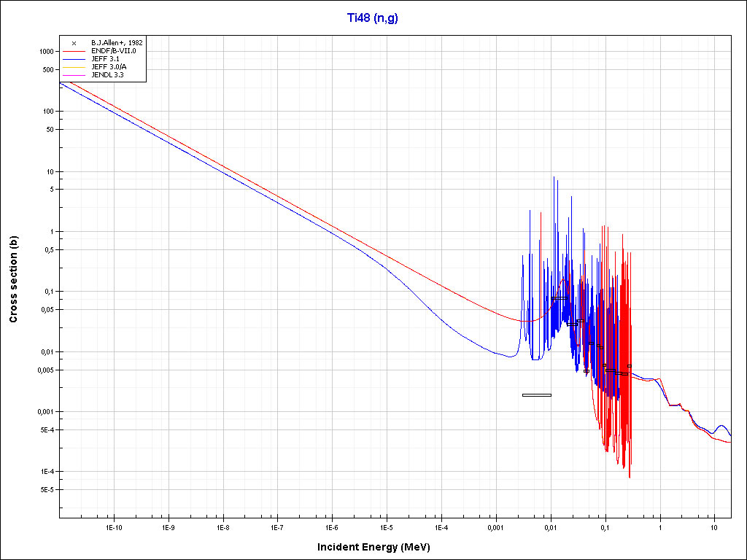This screenshot has height=560, width=747.
Task: Click the 10 tick label on x-axis
Action: click(714, 526)
